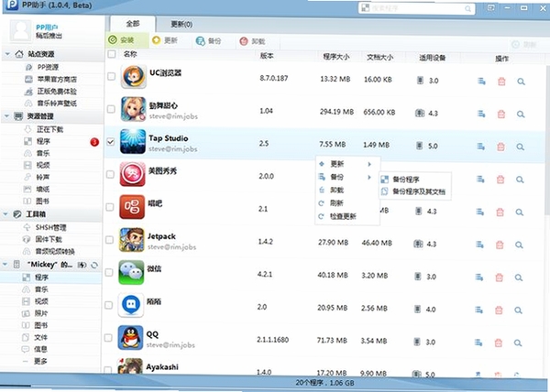550x392 pixels.
Task: Open 正版免费体验 in the sidebar
Action: [57, 92]
